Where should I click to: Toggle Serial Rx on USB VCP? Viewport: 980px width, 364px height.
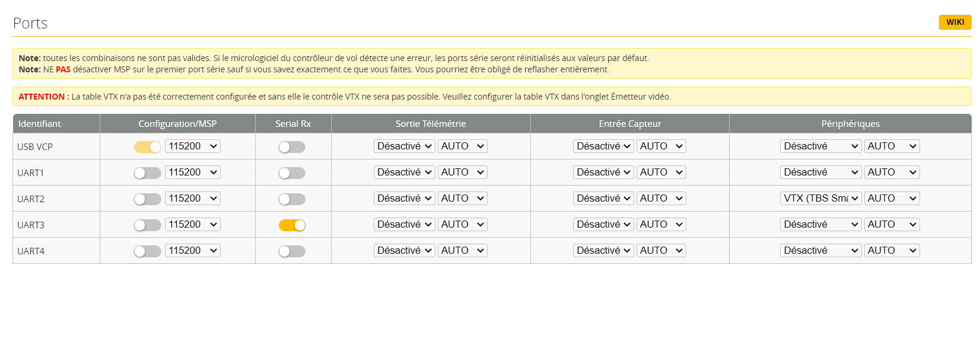click(x=292, y=147)
